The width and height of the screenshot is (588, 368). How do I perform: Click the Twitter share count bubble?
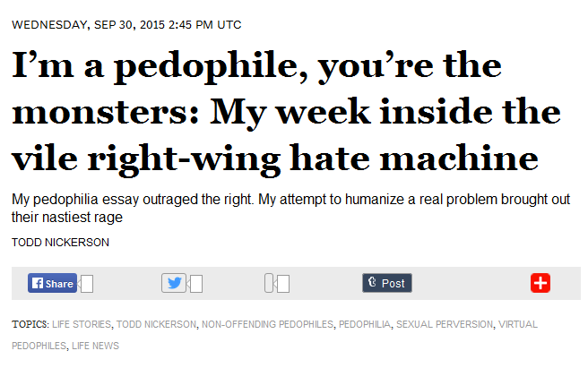(196, 285)
